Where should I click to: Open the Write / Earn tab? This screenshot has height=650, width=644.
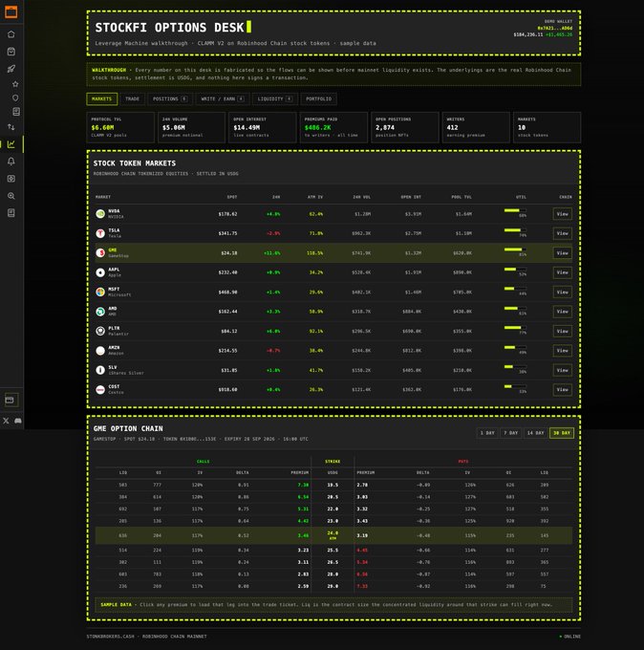point(222,99)
